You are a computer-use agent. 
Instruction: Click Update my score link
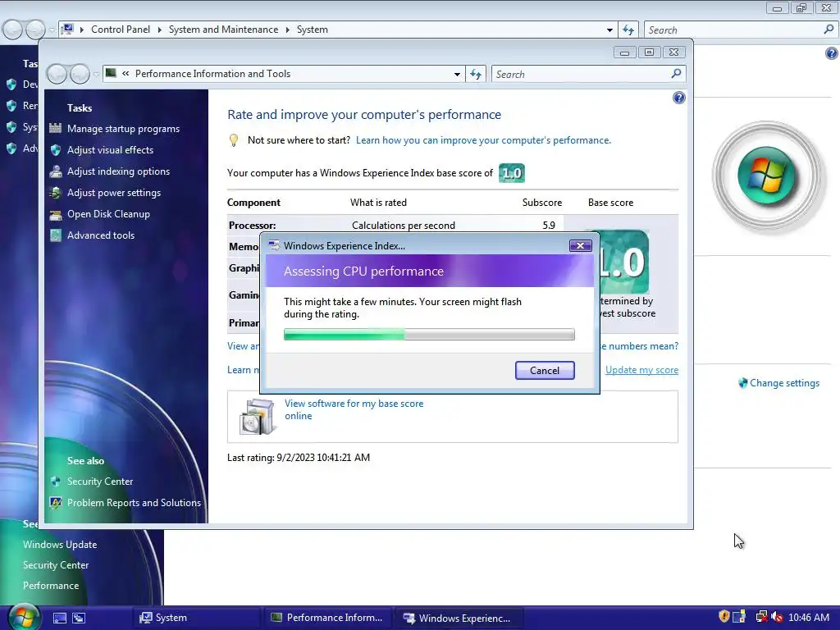(x=641, y=370)
